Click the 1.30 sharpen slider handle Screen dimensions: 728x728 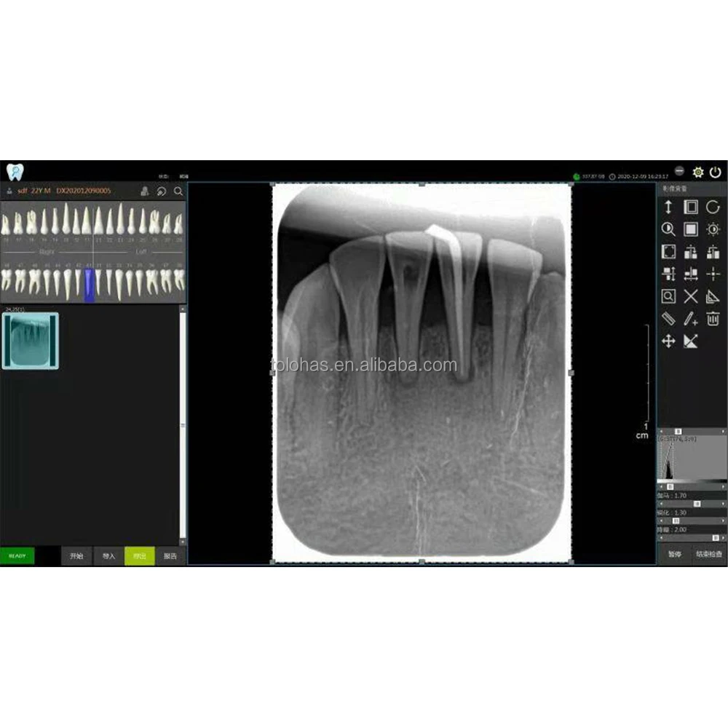(676, 521)
